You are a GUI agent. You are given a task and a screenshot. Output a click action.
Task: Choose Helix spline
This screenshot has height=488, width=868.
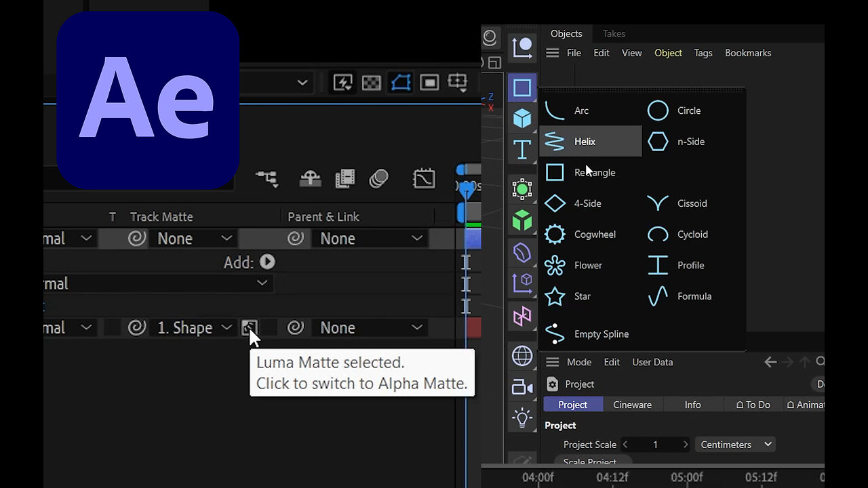pos(591,141)
